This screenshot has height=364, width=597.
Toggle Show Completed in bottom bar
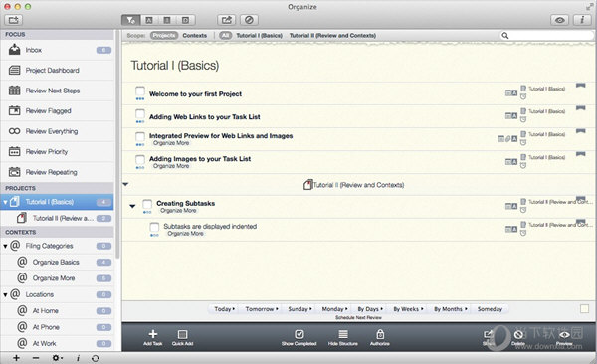299,337
